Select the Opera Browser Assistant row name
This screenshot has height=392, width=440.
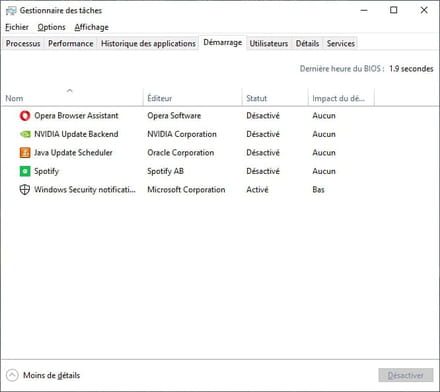76,116
